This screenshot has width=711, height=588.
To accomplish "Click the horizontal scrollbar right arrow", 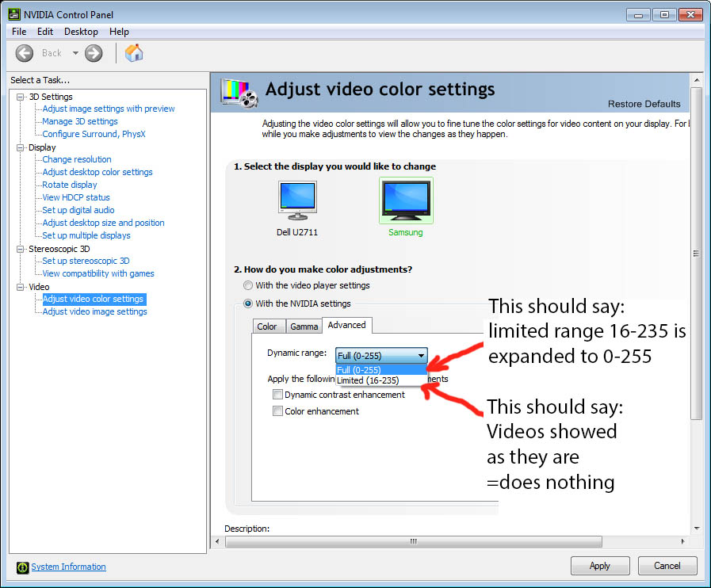I will point(683,542).
